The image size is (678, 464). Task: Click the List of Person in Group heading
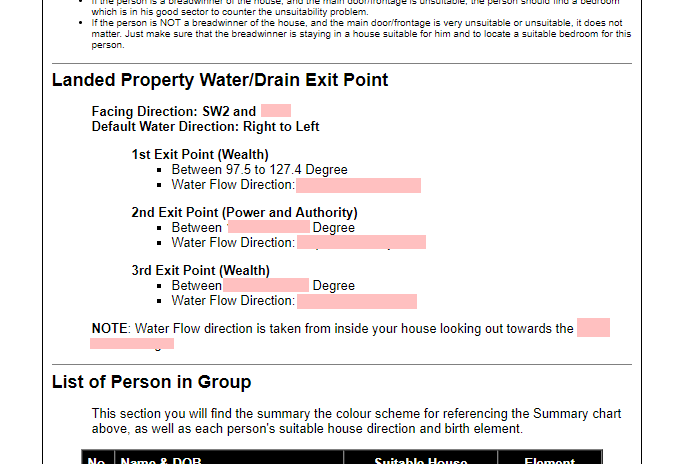(x=151, y=382)
